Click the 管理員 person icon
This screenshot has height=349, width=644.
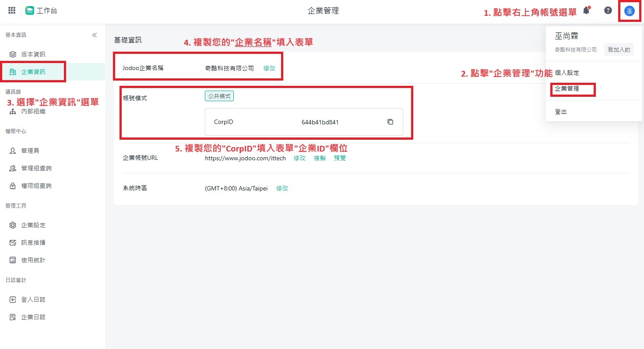(x=13, y=151)
